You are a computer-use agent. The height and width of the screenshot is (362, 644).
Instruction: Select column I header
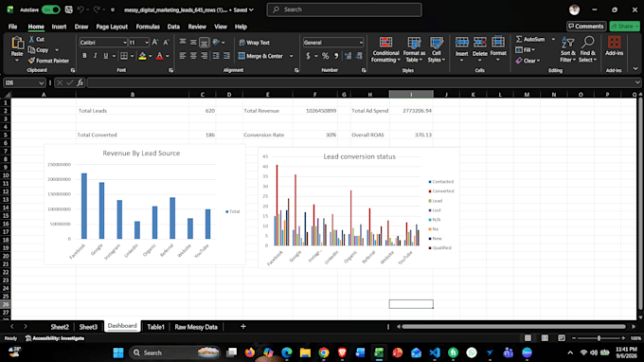(411, 95)
